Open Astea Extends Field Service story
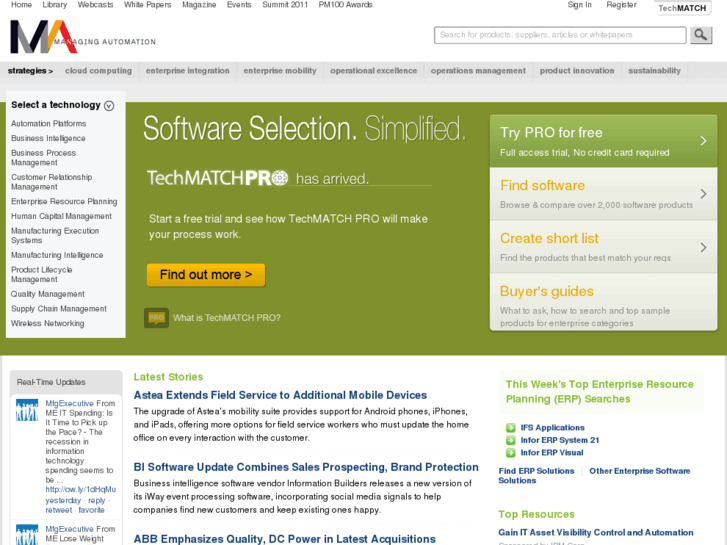 (280, 395)
